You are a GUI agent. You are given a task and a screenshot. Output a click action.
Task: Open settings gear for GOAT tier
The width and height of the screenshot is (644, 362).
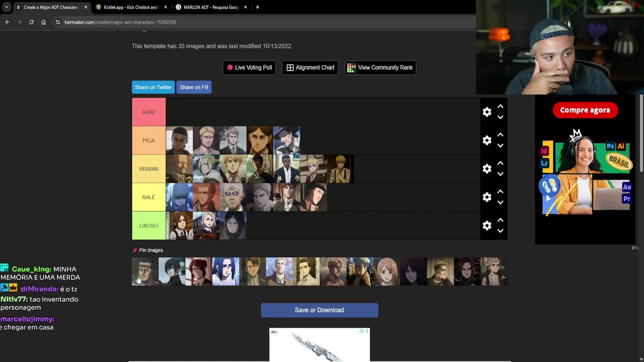pos(487,112)
